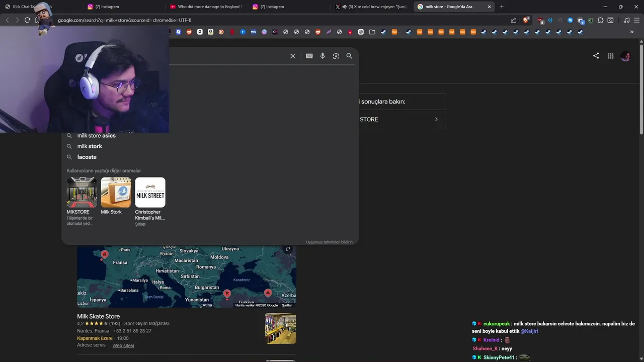Close the milk store tab
644x362 pixels.
tap(489, 7)
